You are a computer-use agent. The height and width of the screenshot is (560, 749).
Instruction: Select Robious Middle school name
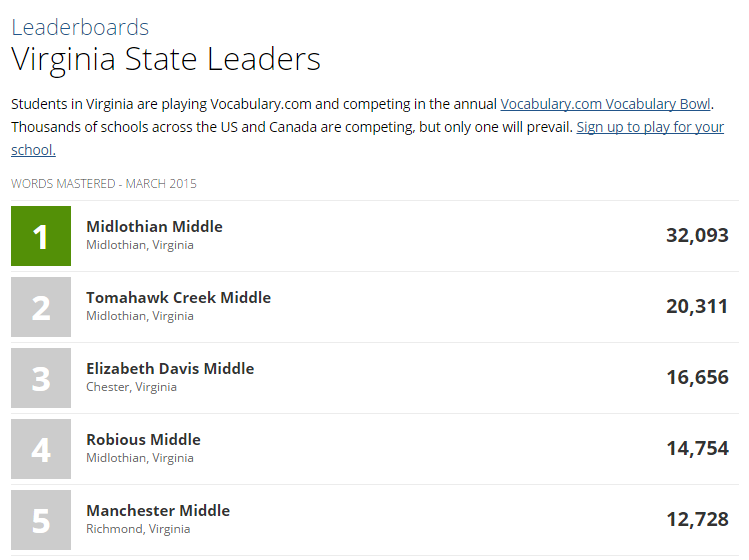click(x=143, y=440)
